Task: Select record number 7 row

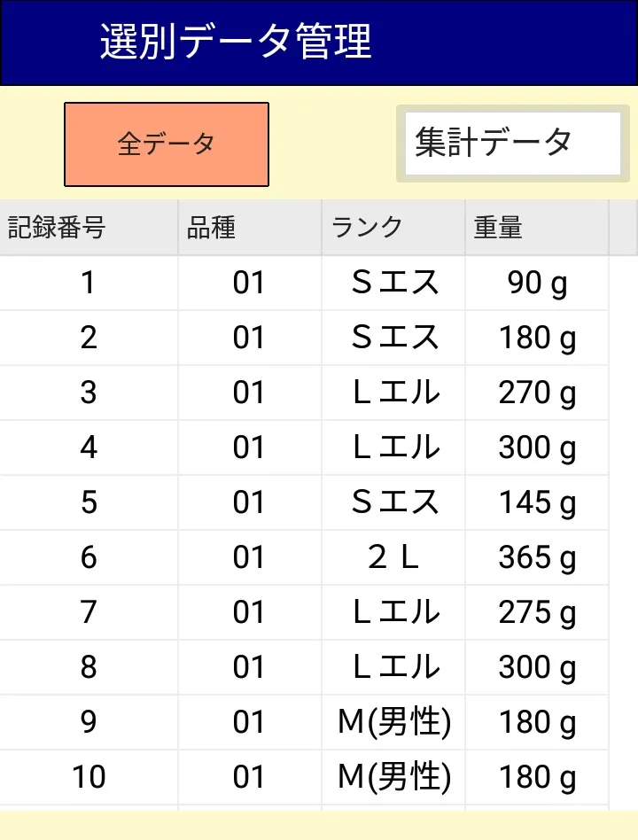Action: click(x=88, y=613)
